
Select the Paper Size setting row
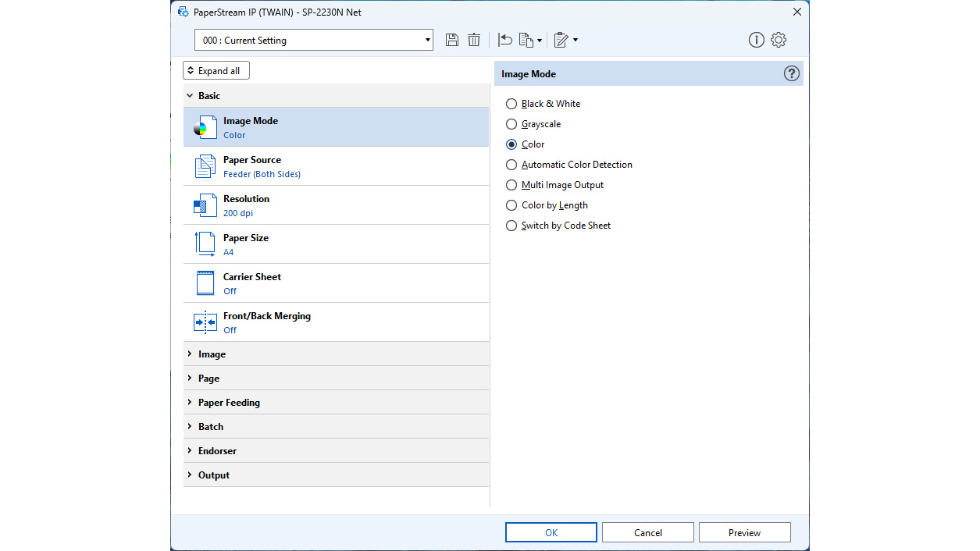[x=336, y=244]
